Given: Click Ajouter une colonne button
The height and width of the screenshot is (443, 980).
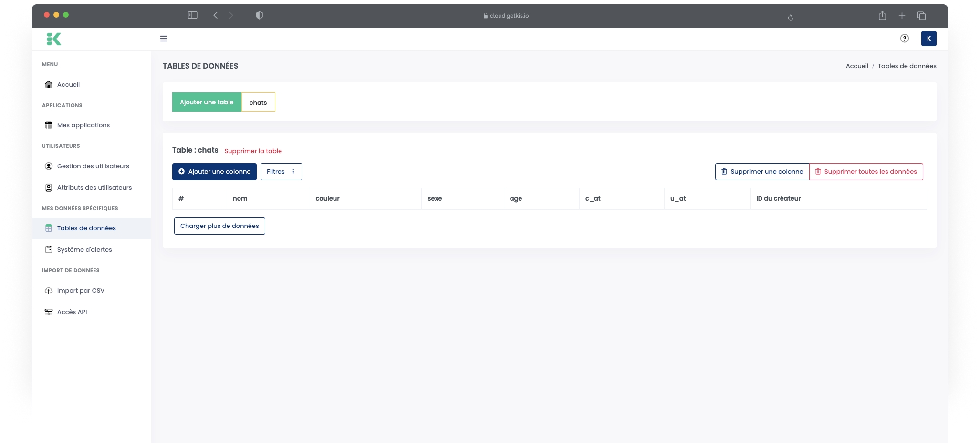Looking at the screenshot, I should click(214, 172).
